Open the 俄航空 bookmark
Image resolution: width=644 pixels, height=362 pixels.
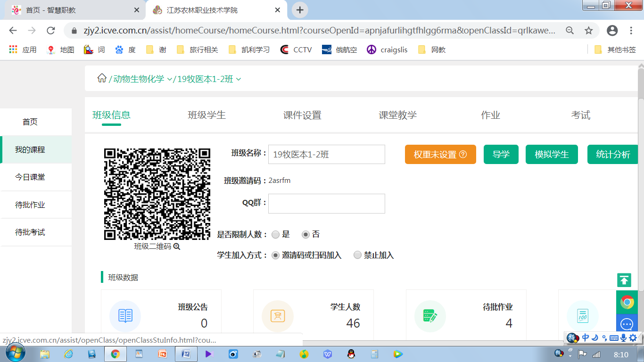[339, 49]
